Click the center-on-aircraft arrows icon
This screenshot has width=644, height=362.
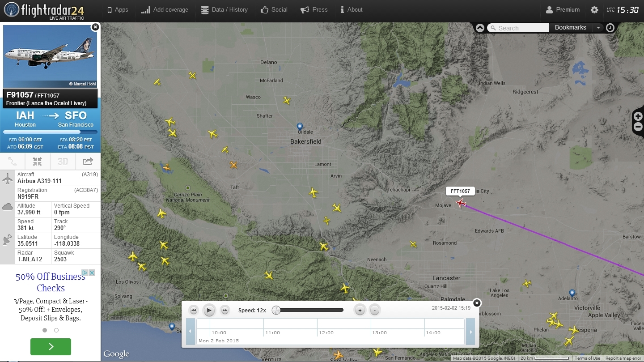pos(37,162)
